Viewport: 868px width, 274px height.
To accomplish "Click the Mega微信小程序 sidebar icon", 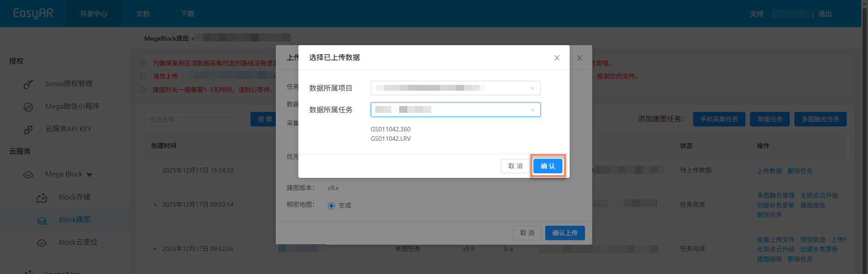I will (x=28, y=107).
